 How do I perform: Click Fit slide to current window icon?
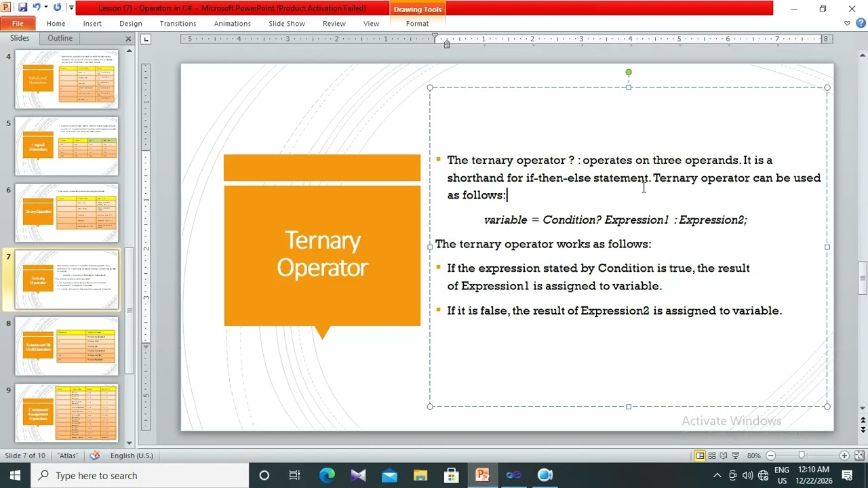point(860,455)
